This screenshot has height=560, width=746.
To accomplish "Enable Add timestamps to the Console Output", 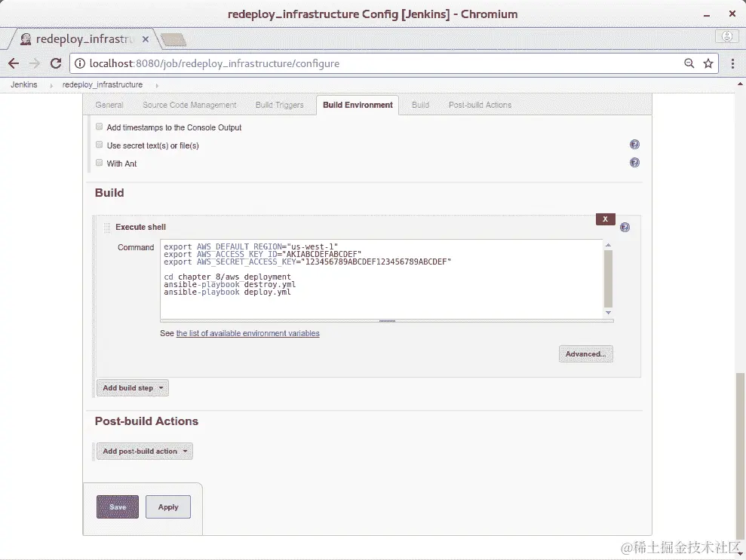I will [99, 127].
